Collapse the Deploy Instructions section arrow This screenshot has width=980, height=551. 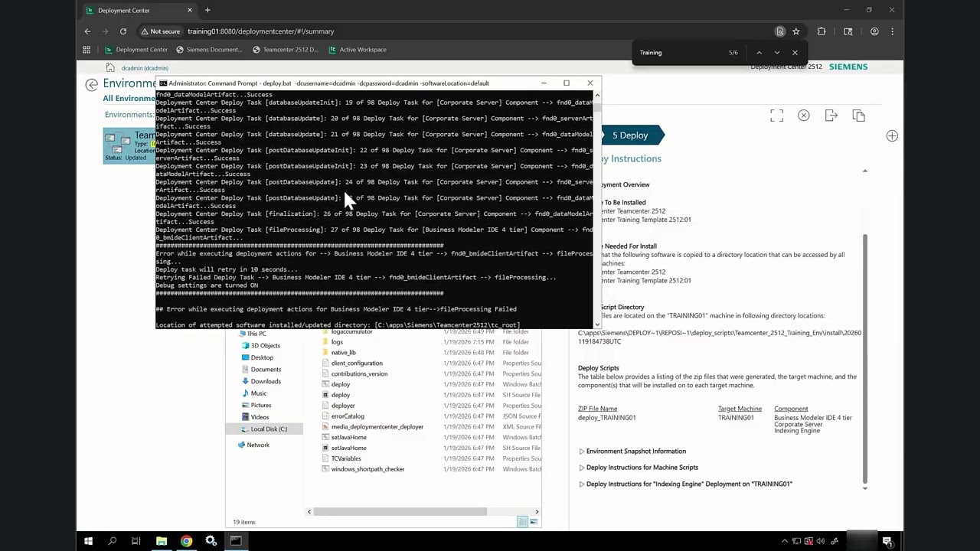pos(865,171)
